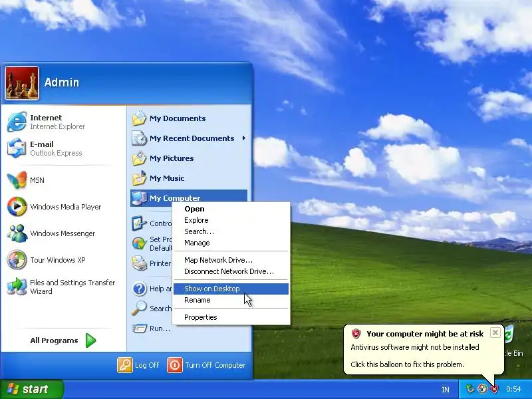Select Rename in the context menu
The height and width of the screenshot is (399, 532).
click(x=231, y=300)
